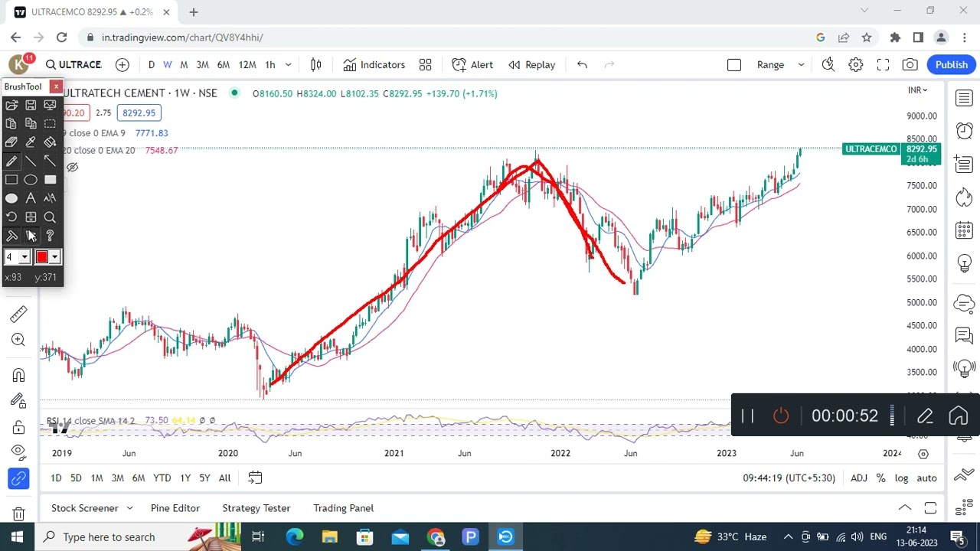Toggle the percent scale option
Screen dimensions: 980x551
point(880,478)
